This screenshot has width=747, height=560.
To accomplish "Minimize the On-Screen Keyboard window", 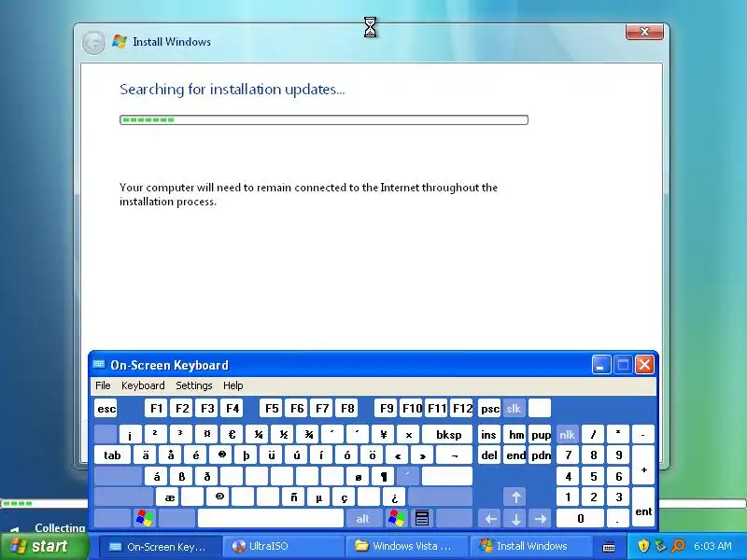I will (601, 365).
